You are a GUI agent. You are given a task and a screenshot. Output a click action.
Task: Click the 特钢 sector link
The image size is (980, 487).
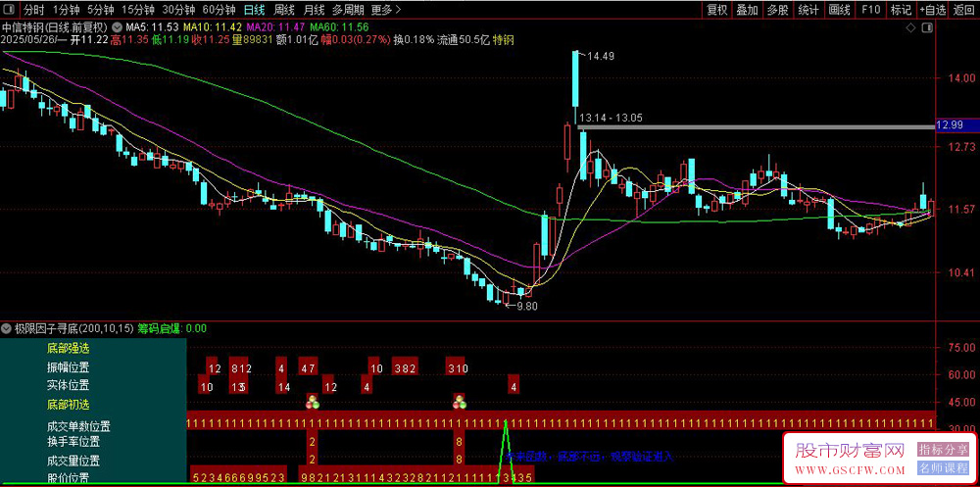point(504,39)
